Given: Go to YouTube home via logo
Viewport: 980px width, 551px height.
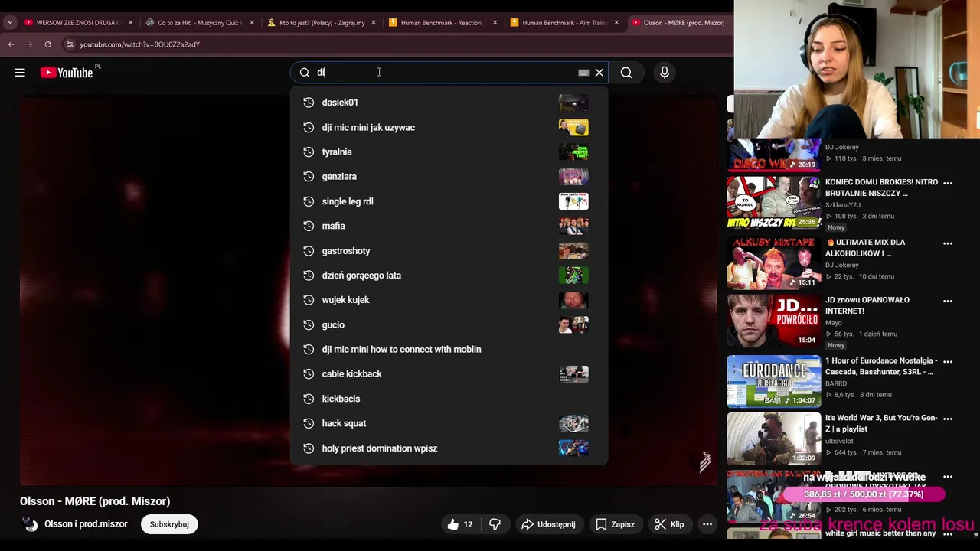Looking at the screenshot, I should pos(67,73).
